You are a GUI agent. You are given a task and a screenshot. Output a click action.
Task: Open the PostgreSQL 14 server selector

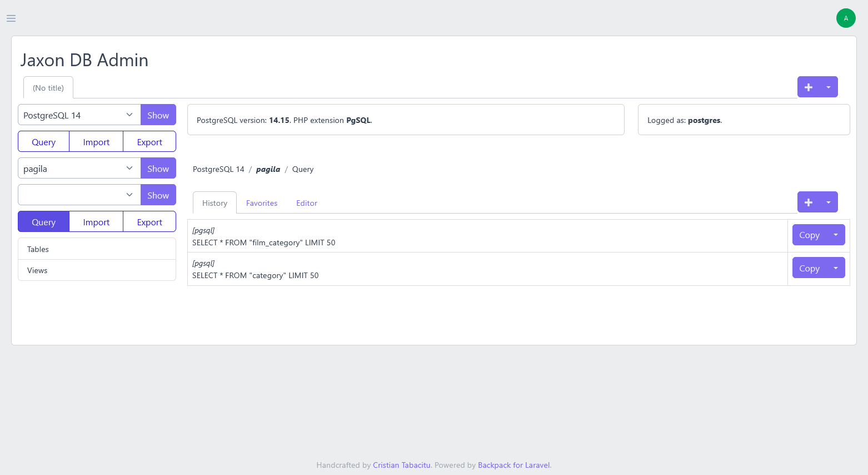(78, 115)
